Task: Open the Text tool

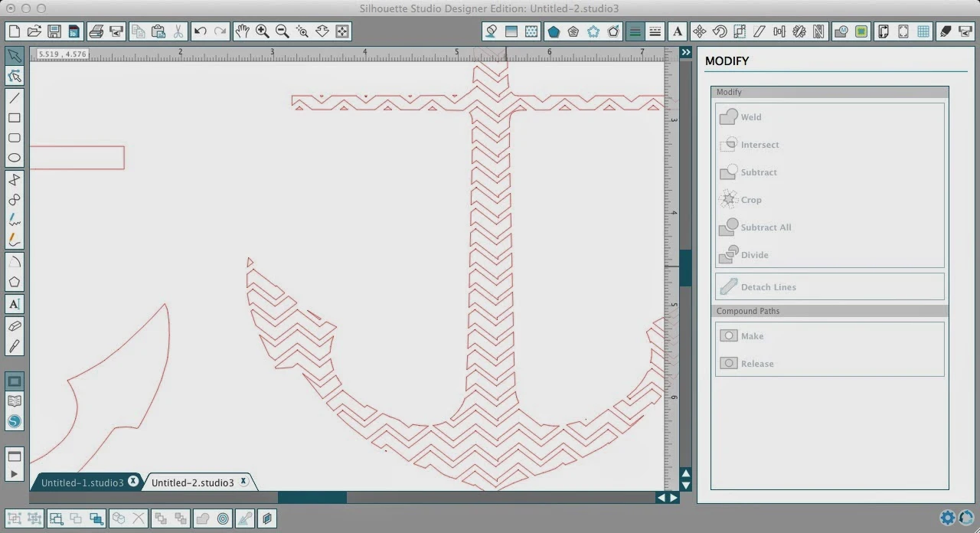Action: click(x=13, y=304)
